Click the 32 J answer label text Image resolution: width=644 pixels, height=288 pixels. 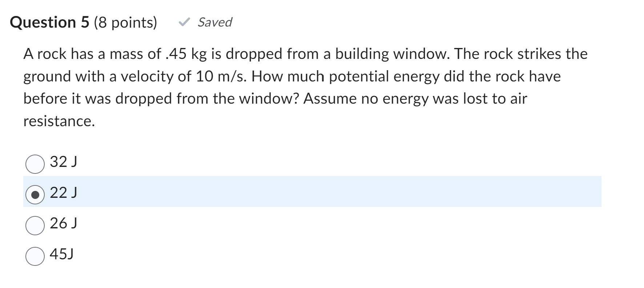click(x=63, y=163)
